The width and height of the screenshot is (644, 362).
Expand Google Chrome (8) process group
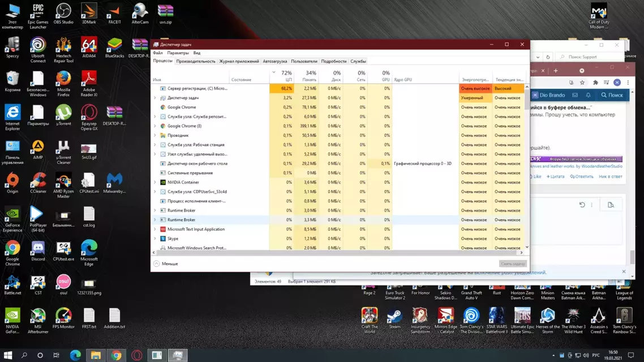click(155, 126)
